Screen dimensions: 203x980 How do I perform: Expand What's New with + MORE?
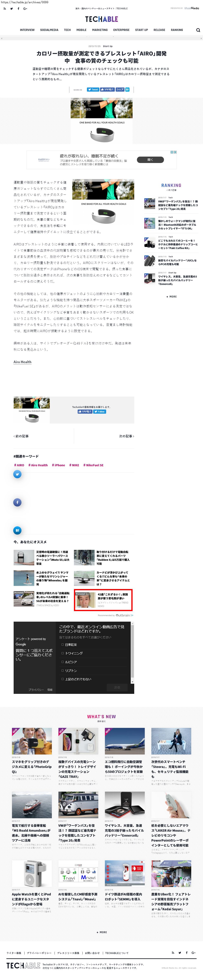(x=102, y=932)
